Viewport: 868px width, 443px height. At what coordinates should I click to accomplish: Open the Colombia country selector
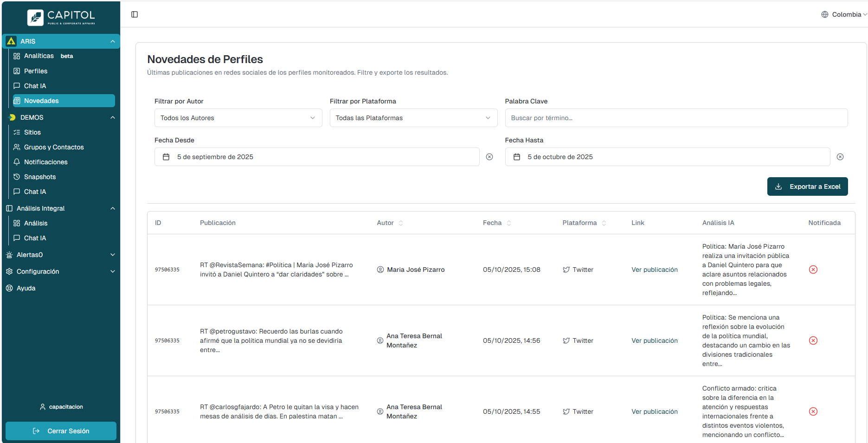coord(844,14)
